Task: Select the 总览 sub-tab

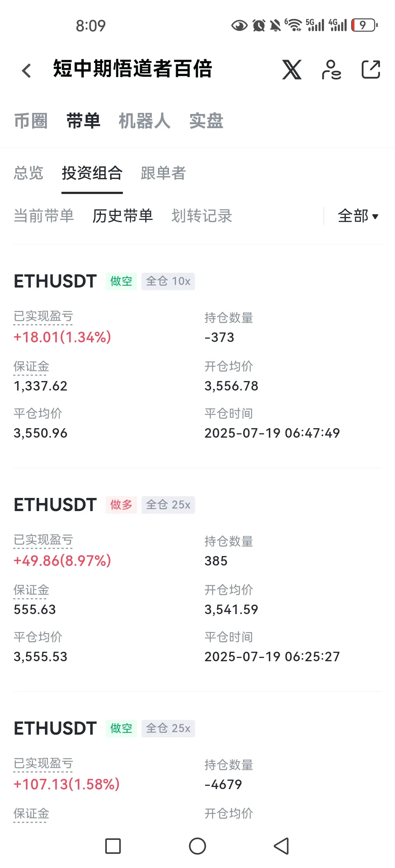Action: point(29,173)
